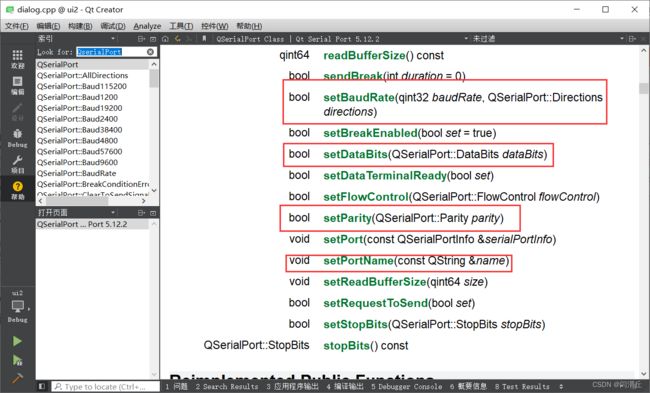The height and width of the screenshot is (393, 650).
Task: Switch to Edit (编辑) mode
Action: coord(17,85)
